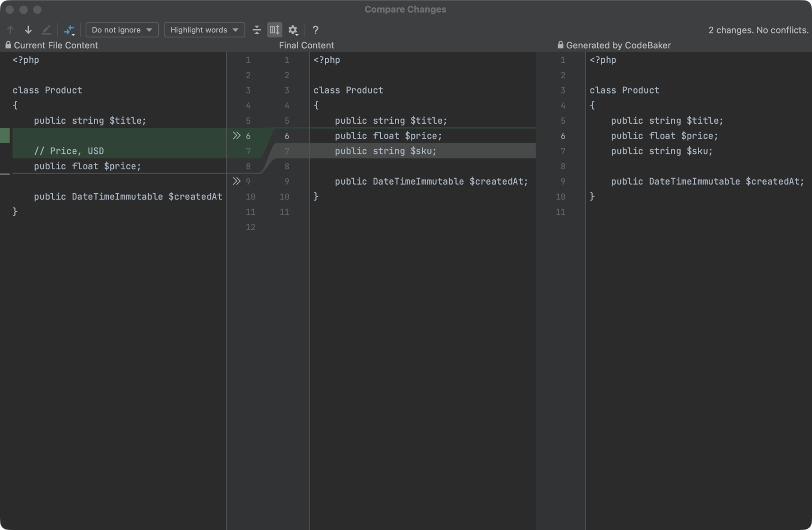Click 'Final Content' pane header
Viewport: 812px width, 530px height.
306,45
